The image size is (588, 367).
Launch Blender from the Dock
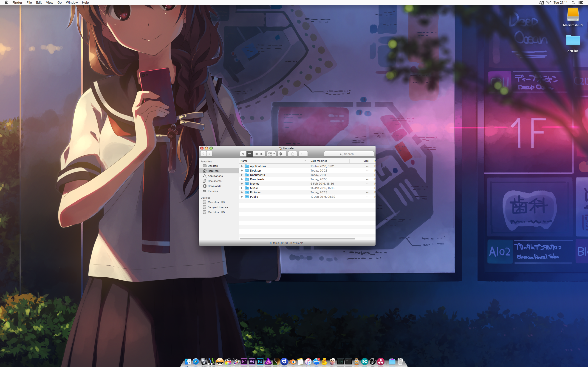tap(292, 362)
